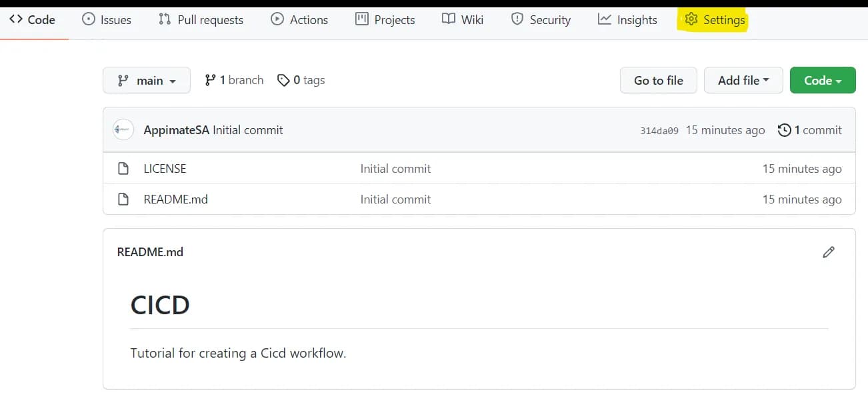
Task: Click the file icon beside README.md
Action: 123,199
